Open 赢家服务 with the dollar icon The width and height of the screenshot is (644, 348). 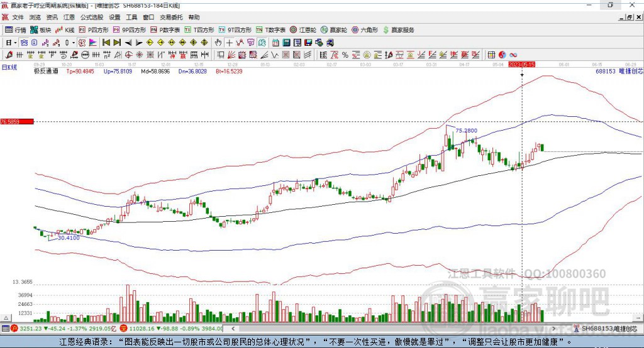click(398, 30)
